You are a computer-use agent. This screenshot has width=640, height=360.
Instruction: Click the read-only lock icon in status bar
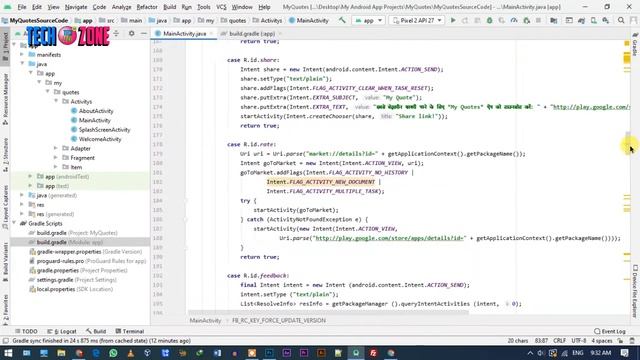coord(620,341)
